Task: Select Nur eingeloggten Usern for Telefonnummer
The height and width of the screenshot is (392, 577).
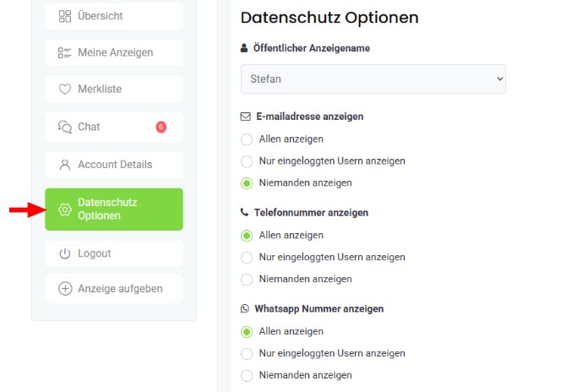Action: point(247,258)
